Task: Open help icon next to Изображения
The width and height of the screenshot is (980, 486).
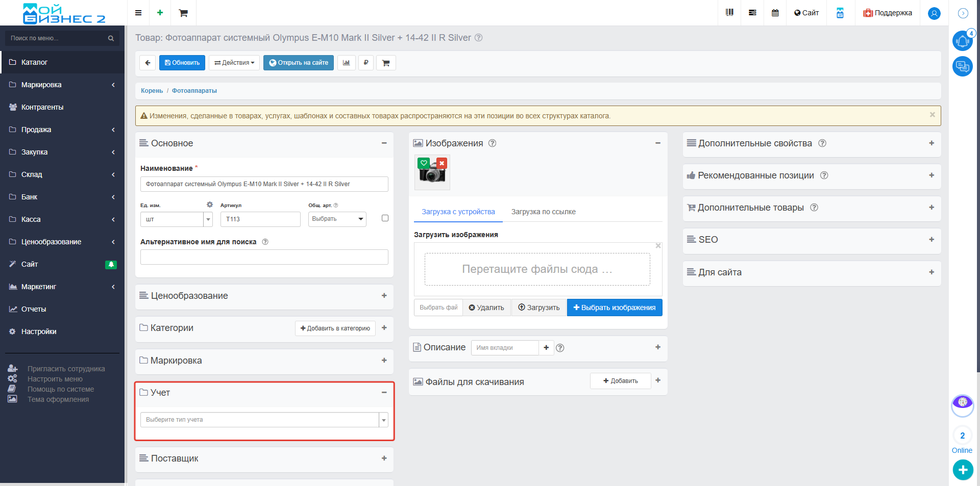Action: [492, 143]
